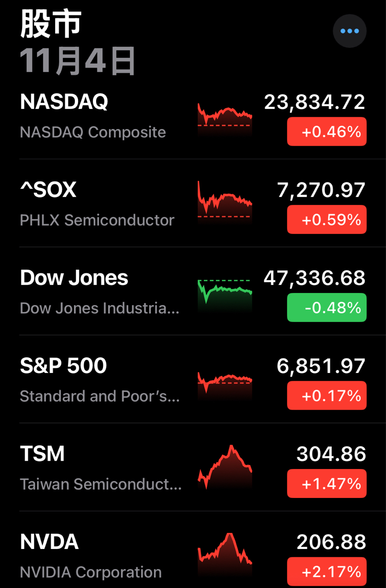Open the S&P 500 ticker name
386x588 pixels.
(63, 366)
